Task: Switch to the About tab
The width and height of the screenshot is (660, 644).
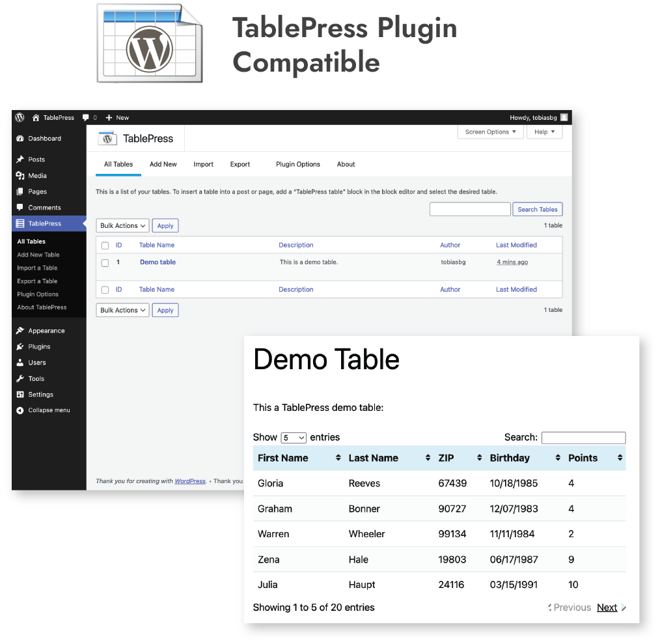Action: click(346, 164)
